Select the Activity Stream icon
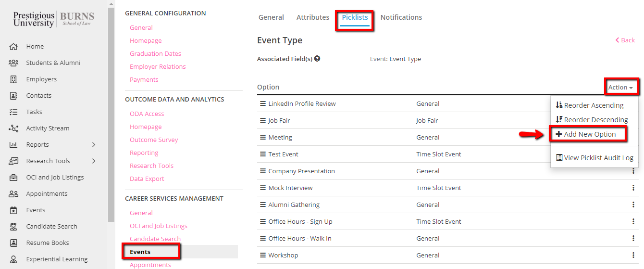 point(13,128)
